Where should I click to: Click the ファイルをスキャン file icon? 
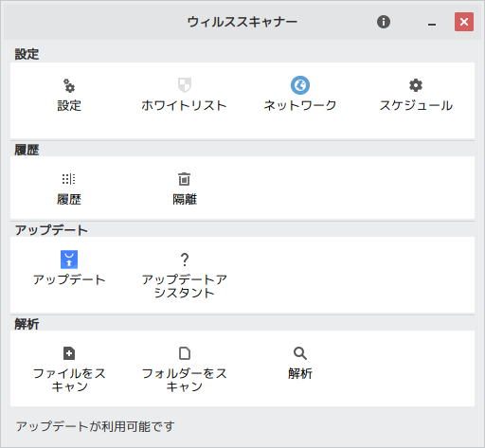point(69,353)
